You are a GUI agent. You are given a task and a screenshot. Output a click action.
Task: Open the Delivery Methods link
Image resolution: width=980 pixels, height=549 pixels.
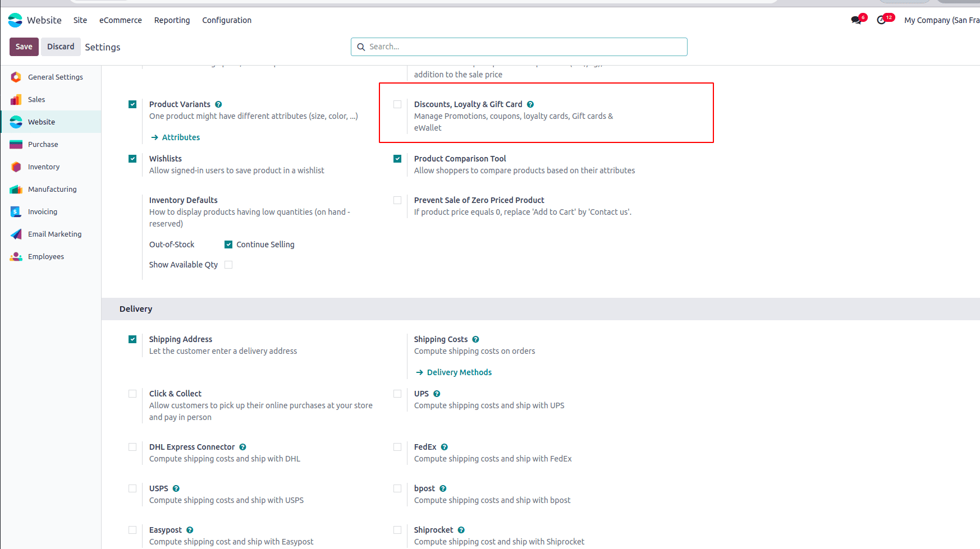[x=459, y=372]
